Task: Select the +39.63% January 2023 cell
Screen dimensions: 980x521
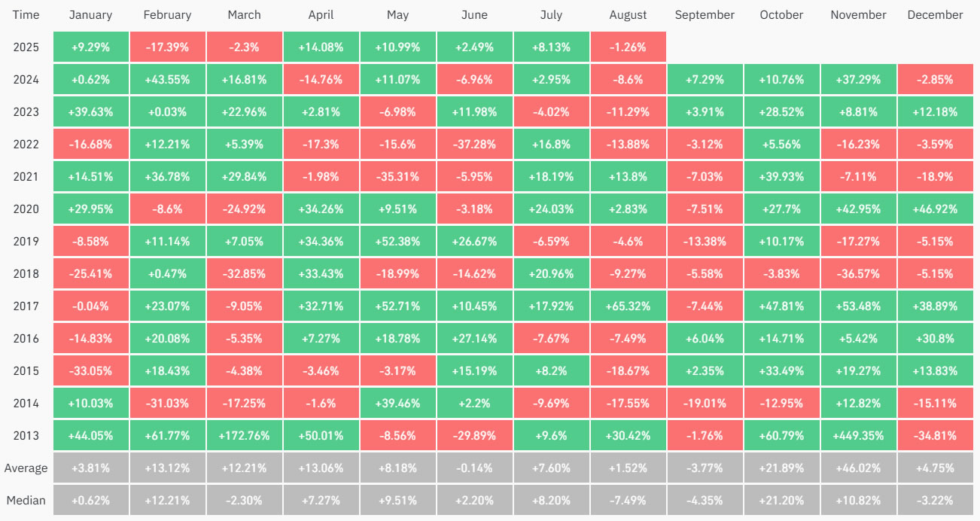Action: [x=90, y=111]
